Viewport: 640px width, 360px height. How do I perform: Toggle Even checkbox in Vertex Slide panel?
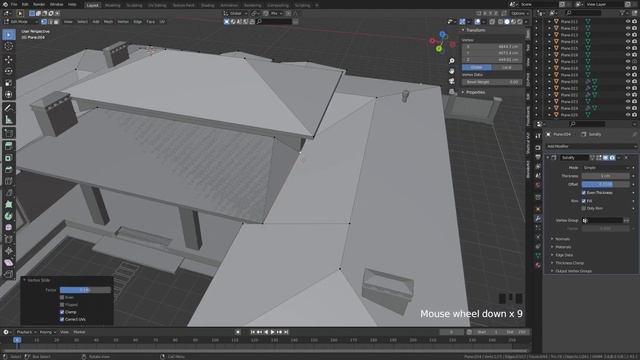click(x=62, y=298)
